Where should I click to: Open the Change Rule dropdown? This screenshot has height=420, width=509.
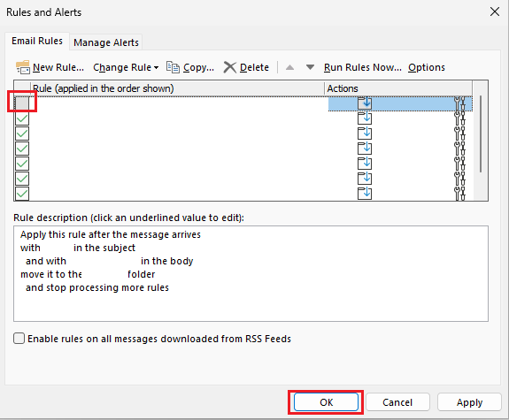tap(126, 67)
